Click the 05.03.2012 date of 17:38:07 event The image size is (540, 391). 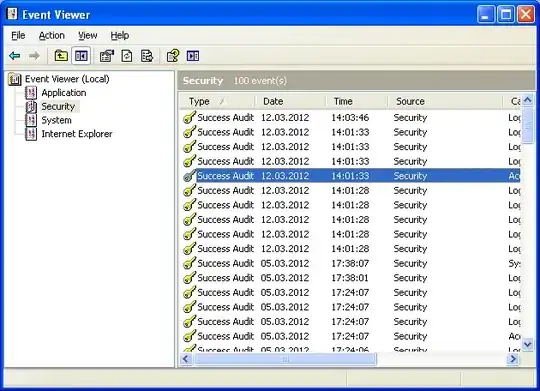(x=285, y=263)
